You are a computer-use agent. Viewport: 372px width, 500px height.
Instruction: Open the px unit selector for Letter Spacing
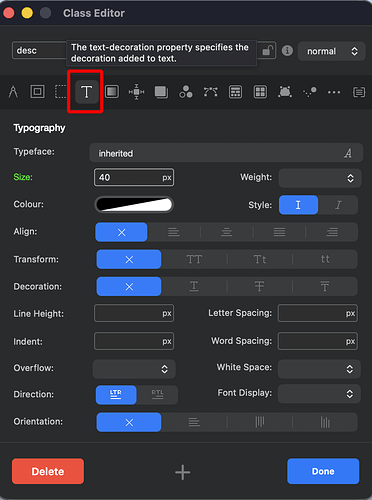[350, 313]
